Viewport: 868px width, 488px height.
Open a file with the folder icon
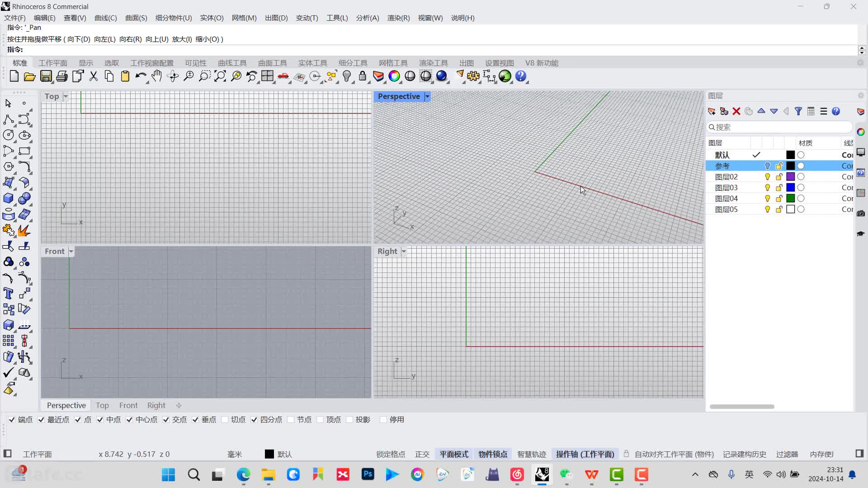(30, 76)
